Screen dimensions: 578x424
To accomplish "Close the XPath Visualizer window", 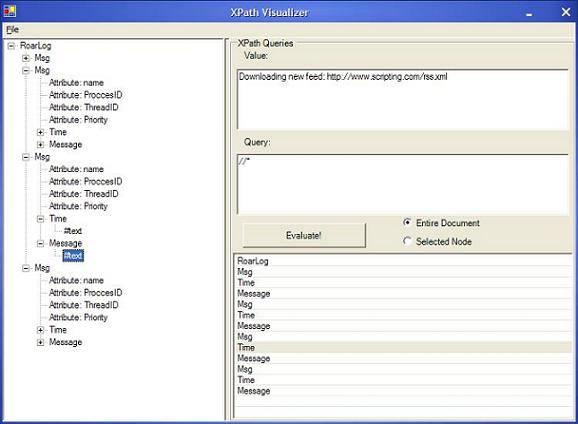I will 566,12.
